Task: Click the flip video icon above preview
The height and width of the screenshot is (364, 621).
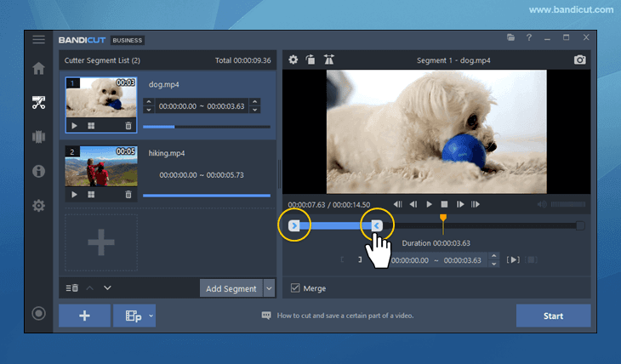Action: click(x=329, y=60)
